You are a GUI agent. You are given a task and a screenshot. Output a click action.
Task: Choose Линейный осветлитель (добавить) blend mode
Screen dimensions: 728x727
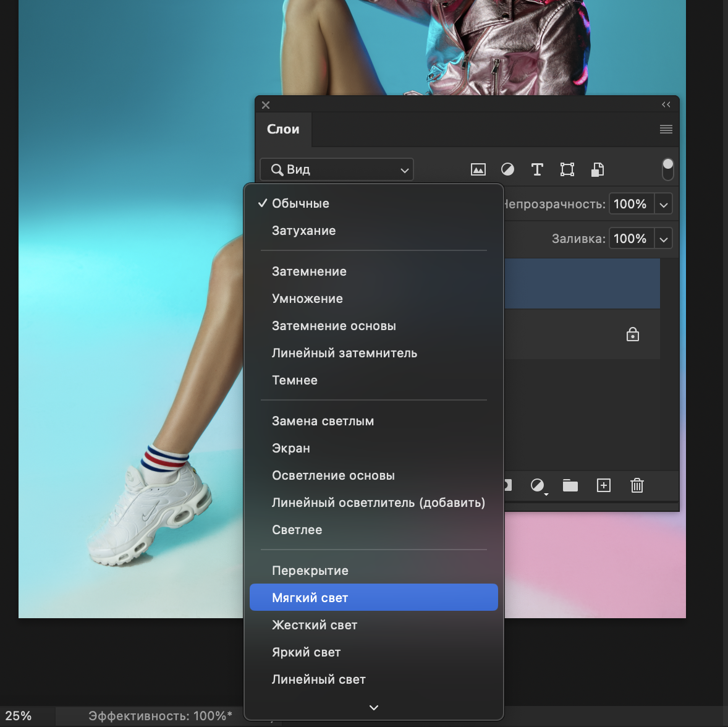pos(374,503)
